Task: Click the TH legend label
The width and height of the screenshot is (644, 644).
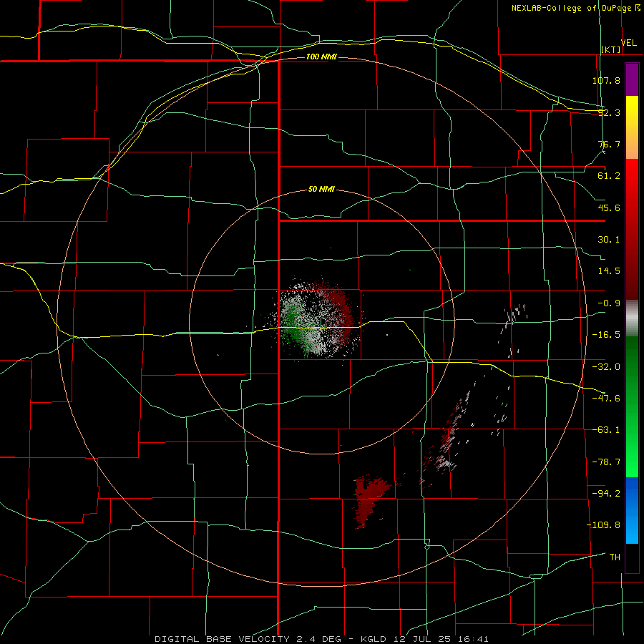Action: pos(615,557)
